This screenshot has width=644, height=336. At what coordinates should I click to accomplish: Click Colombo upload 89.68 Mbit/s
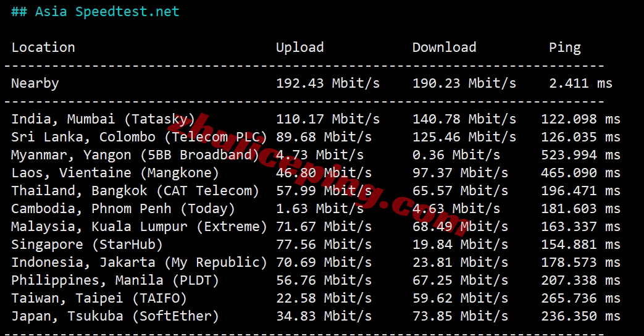[324, 137]
